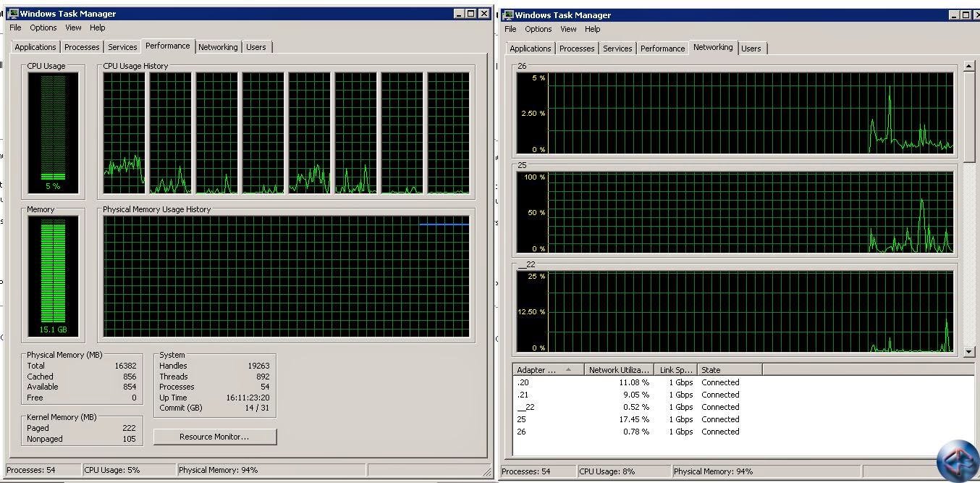The width and height of the screenshot is (980, 483).
Task: Open Options menu in left Task Manager
Action: point(43,28)
